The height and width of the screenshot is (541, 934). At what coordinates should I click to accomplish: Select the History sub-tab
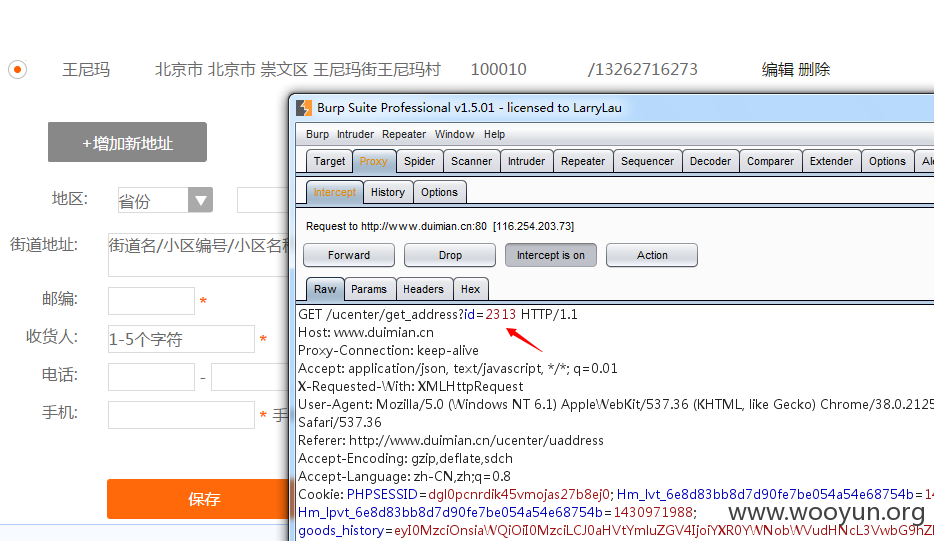[x=388, y=192]
